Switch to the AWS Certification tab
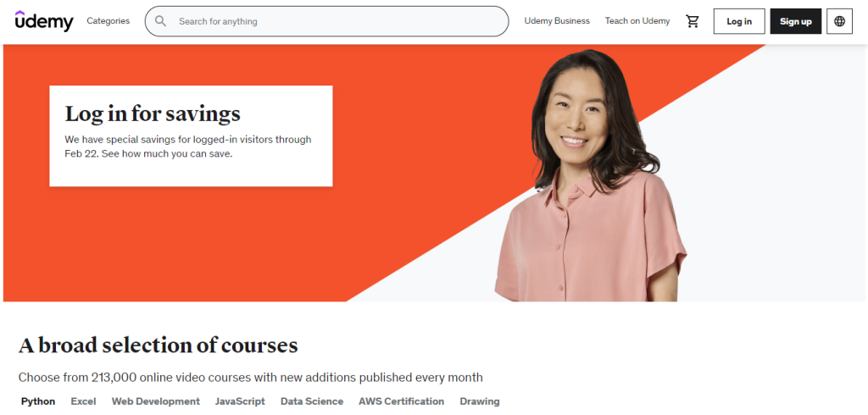Viewport: 868px width, 415px height. 401,401
